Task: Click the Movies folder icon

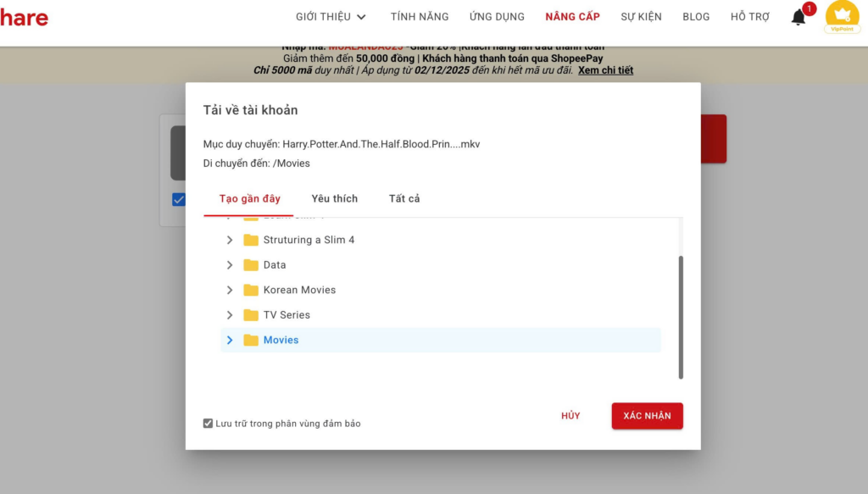Action: tap(251, 340)
